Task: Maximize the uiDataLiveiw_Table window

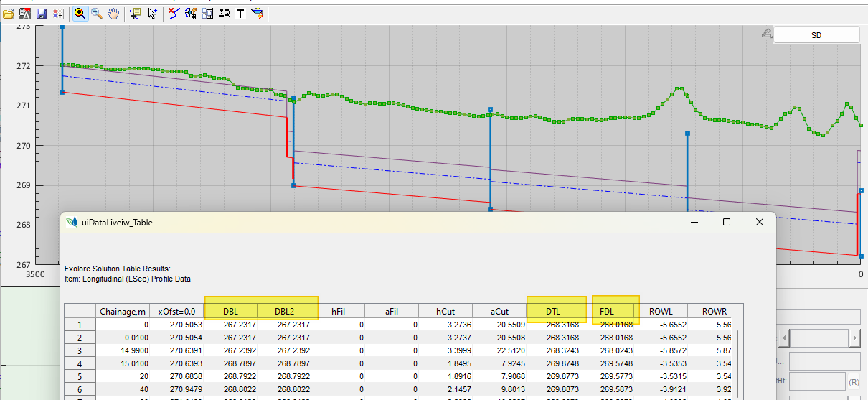Action: (x=726, y=223)
